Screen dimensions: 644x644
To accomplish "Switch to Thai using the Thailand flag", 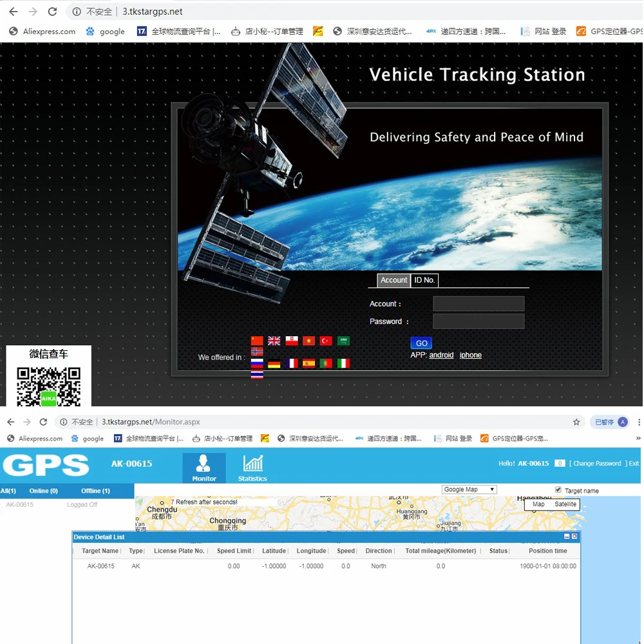I will (257, 374).
